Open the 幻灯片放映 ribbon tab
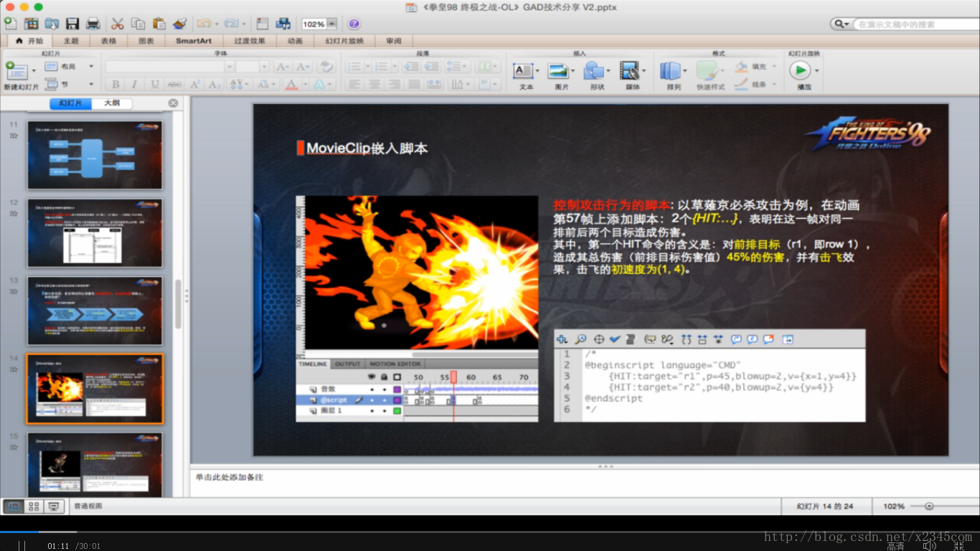The width and height of the screenshot is (980, 551). click(x=345, y=41)
